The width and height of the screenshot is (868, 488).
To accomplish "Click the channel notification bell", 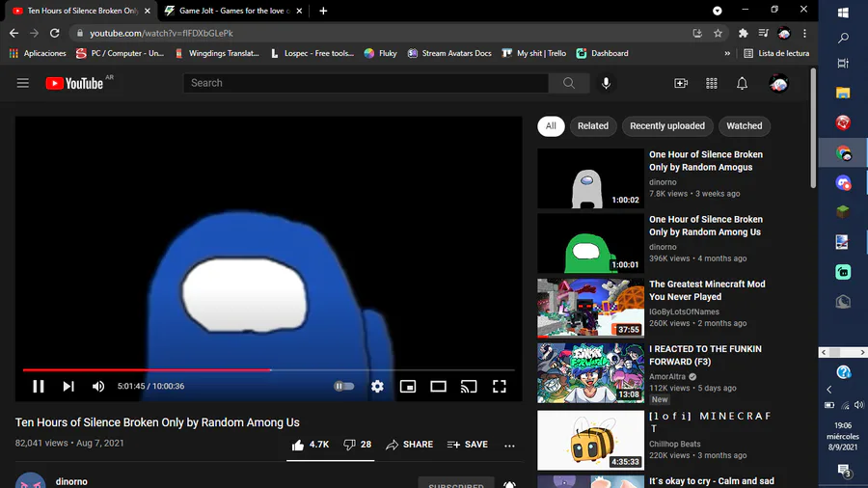I will click(x=509, y=484).
